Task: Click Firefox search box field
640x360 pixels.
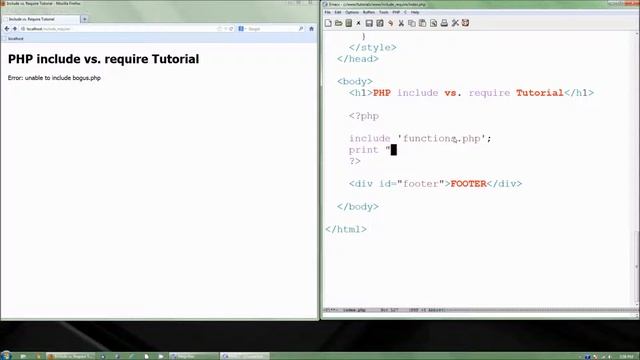Action: point(271,29)
